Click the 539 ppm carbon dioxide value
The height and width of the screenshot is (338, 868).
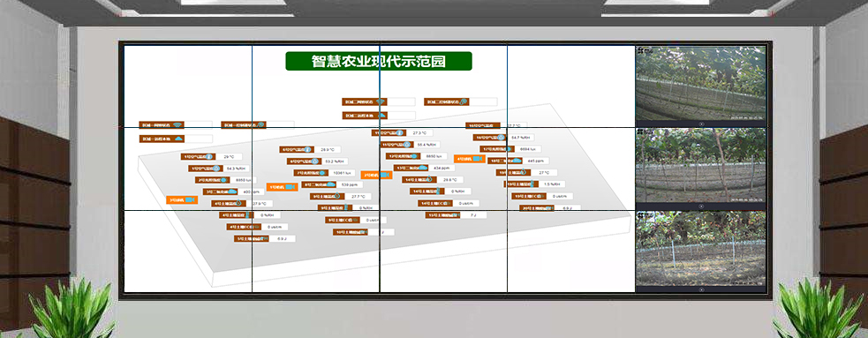point(349,184)
